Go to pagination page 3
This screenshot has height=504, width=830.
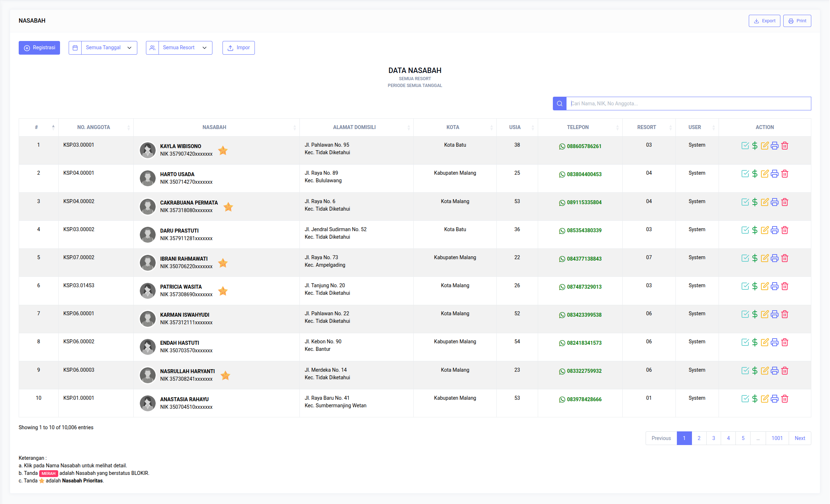pyautogui.click(x=714, y=438)
